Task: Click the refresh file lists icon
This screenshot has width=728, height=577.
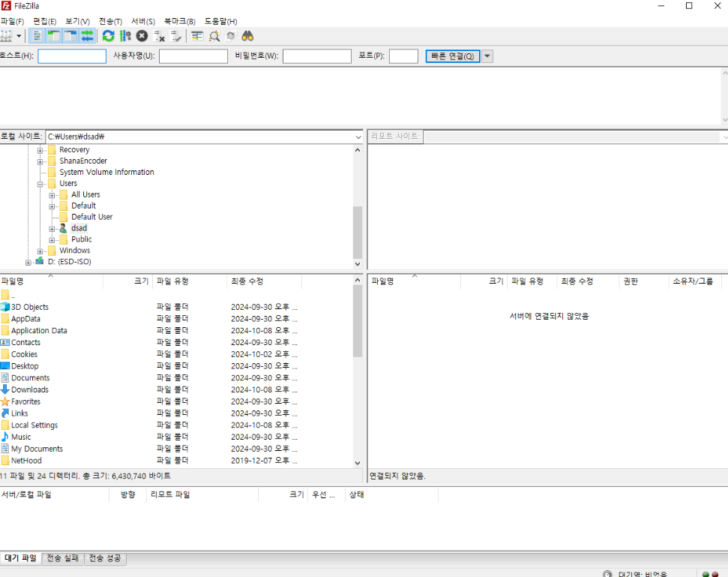Action: [108, 36]
